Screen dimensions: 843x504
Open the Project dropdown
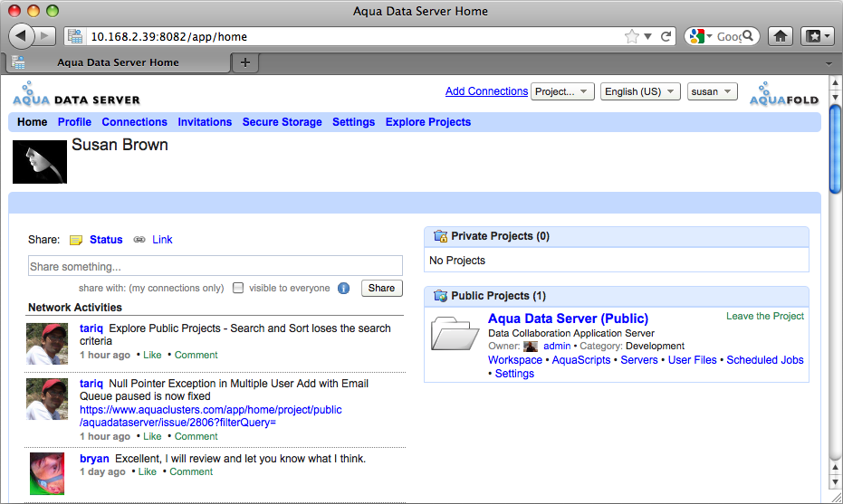click(562, 91)
